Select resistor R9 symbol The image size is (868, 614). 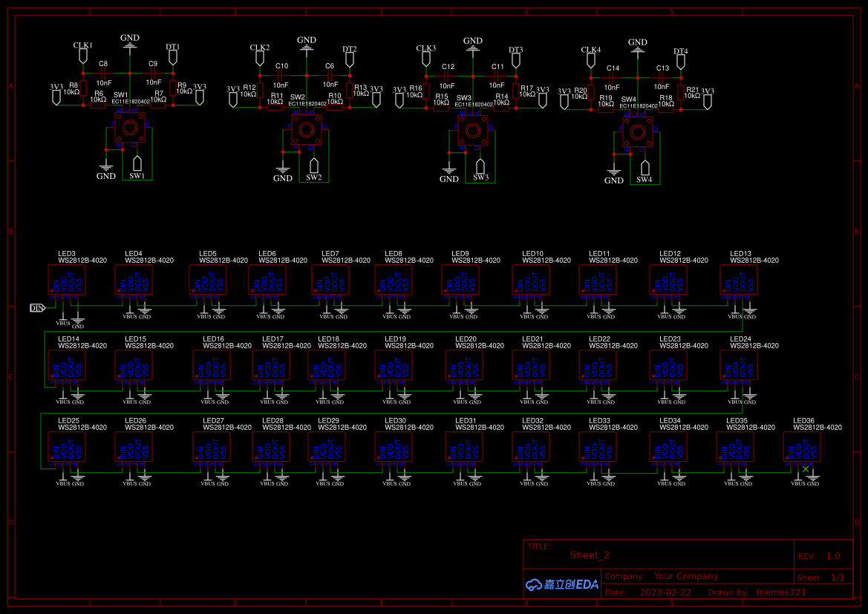click(172, 88)
